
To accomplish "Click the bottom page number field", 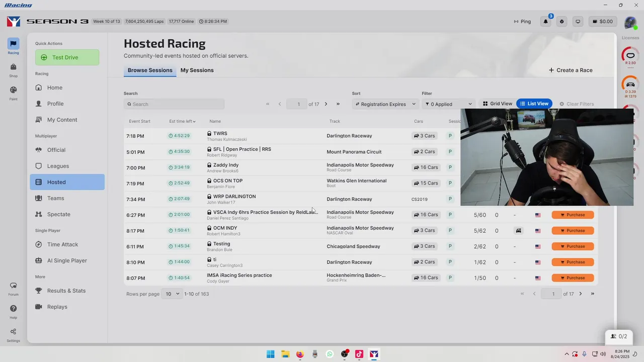I will [551, 294].
